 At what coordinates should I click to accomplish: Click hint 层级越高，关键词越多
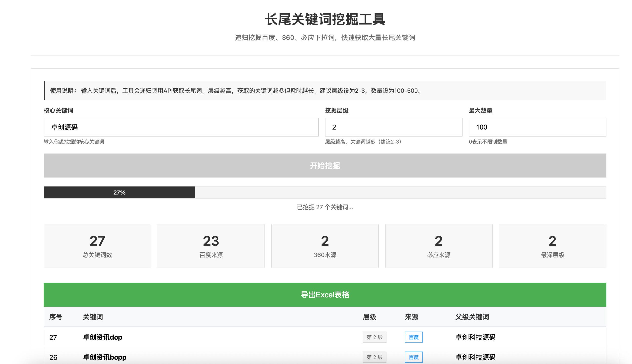364,142
